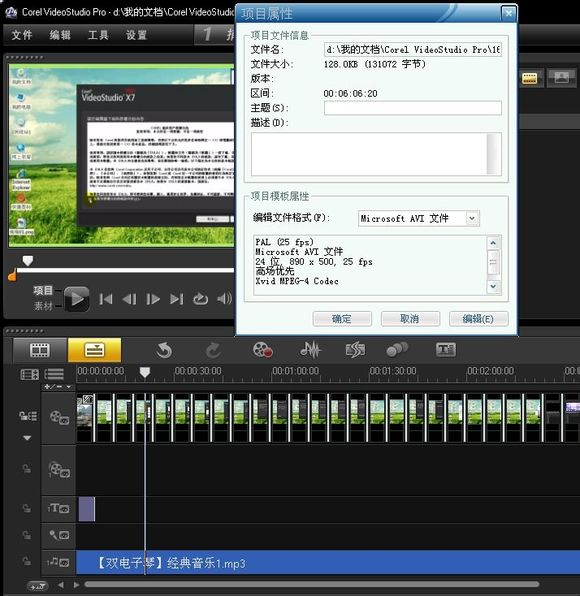Click inside the 描述(D) text area
The height and width of the screenshot is (596, 580).
coord(369,154)
